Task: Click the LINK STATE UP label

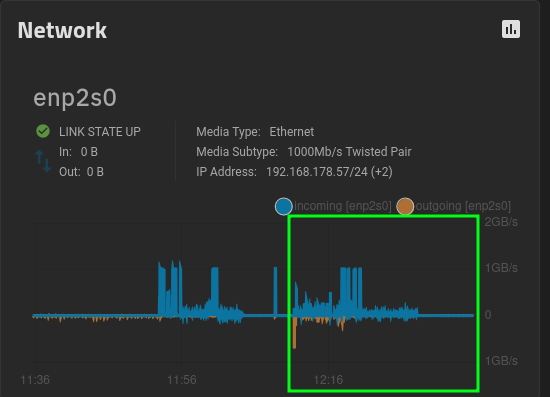Action: coord(100,132)
